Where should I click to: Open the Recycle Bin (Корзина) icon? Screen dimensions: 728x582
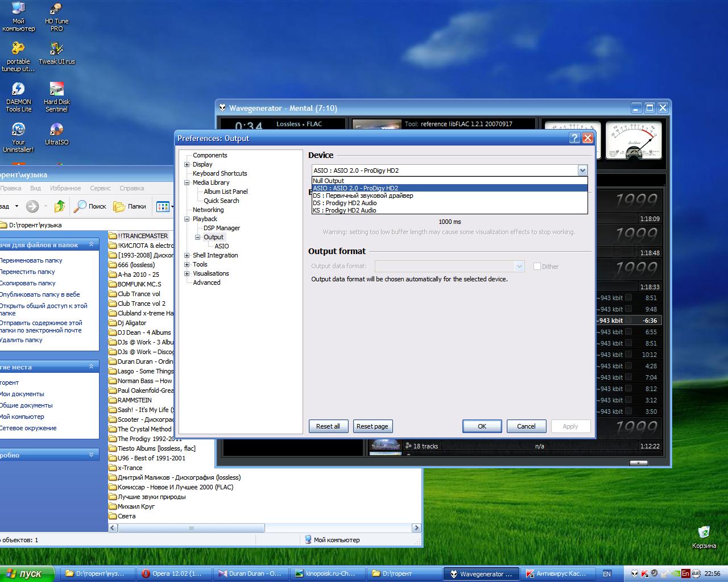click(704, 533)
